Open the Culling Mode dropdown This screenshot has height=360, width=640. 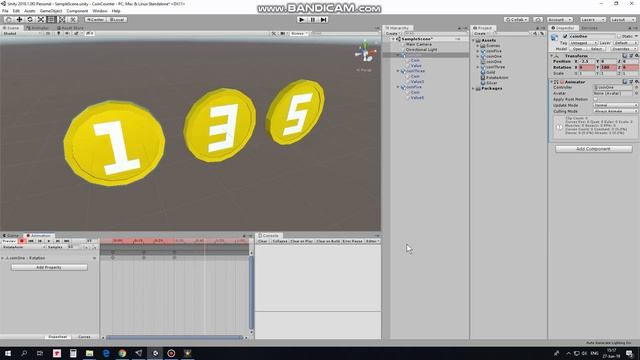point(616,111)
